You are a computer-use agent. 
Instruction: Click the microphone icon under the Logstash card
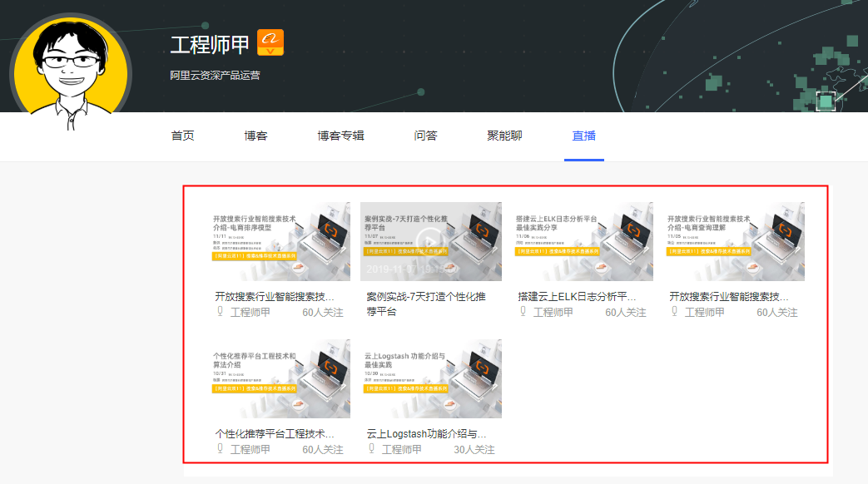[372, 448]
